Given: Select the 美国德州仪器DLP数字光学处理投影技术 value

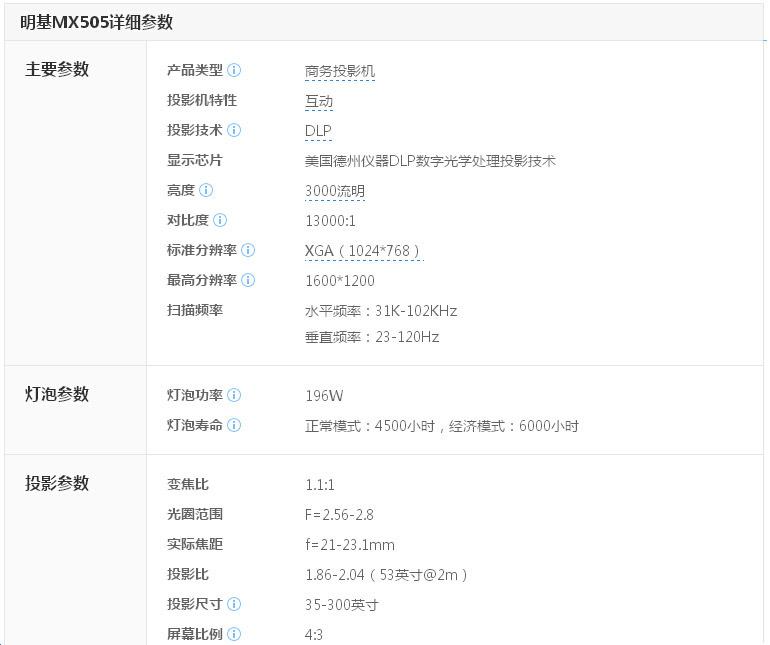Looking at the screenshot, I should [x=430, y=161].
